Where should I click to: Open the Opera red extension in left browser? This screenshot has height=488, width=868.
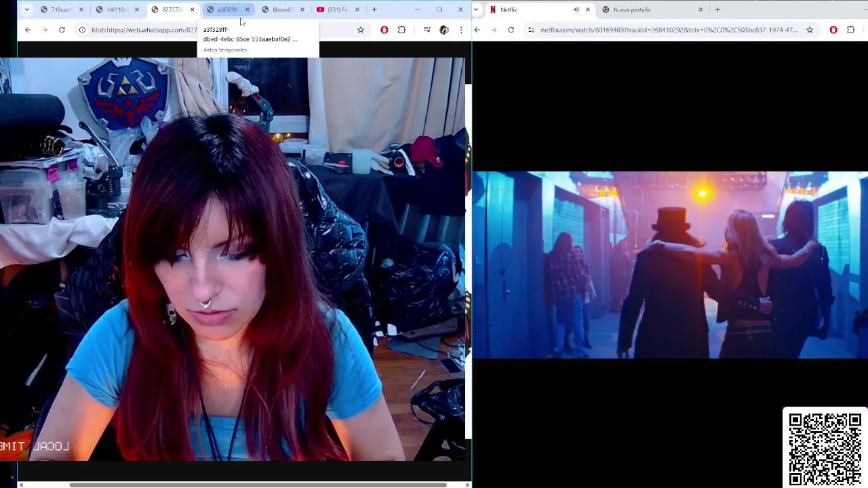point(384,30)
